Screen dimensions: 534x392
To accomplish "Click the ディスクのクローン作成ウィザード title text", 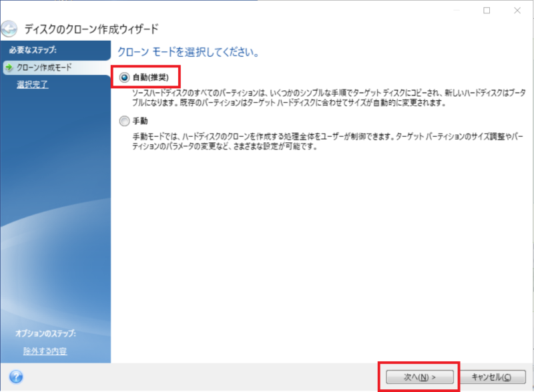I will [x=91, y=29].
